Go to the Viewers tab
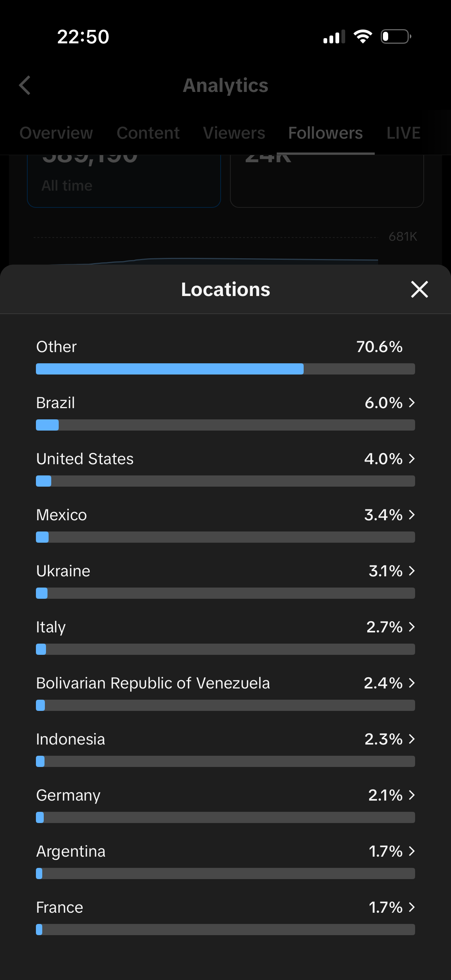The image size is (451, 980). [234, 133]
